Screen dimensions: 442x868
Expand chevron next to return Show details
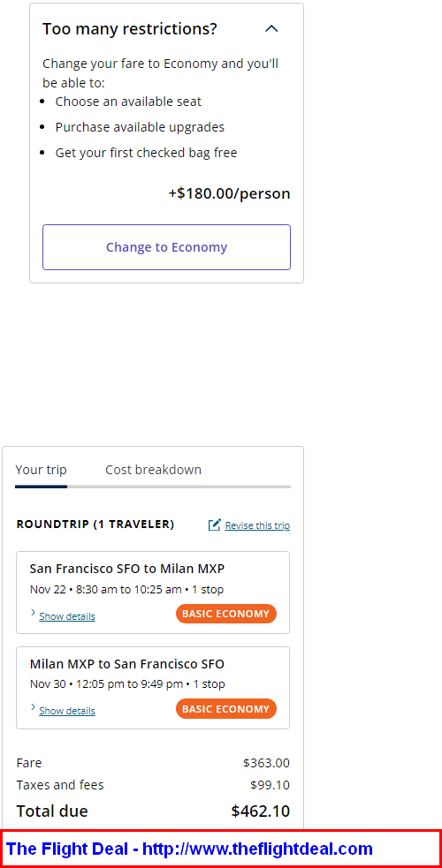click(x=34, y=707)
